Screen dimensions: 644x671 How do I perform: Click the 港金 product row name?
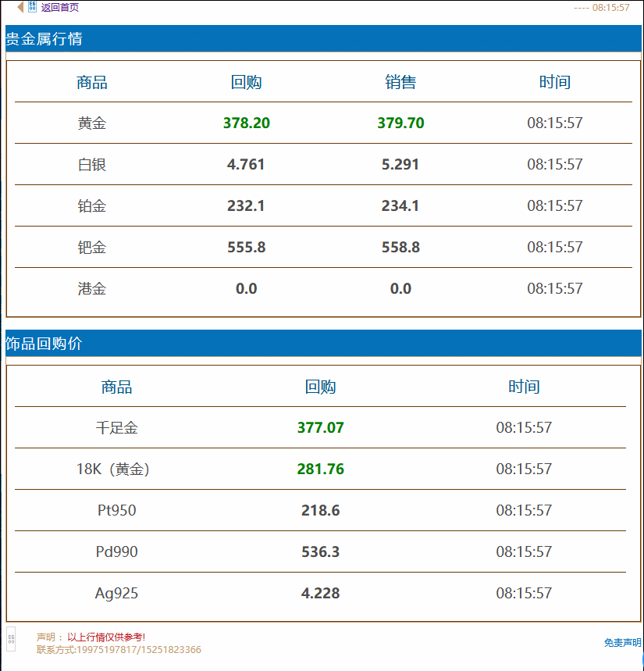tap(92, 289)
